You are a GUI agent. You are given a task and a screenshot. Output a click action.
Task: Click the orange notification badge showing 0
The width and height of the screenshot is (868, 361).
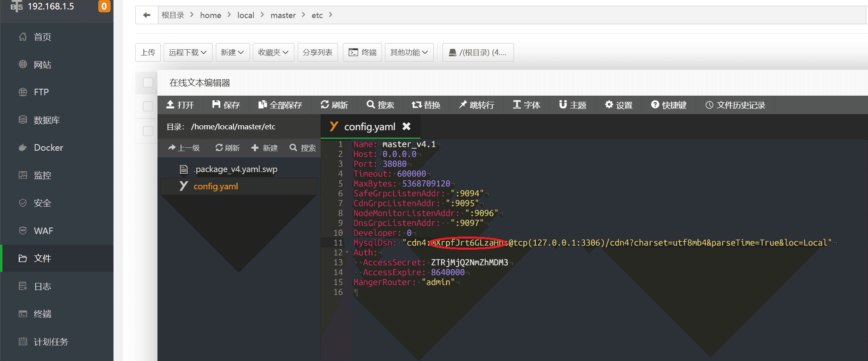tap(104, 6)
